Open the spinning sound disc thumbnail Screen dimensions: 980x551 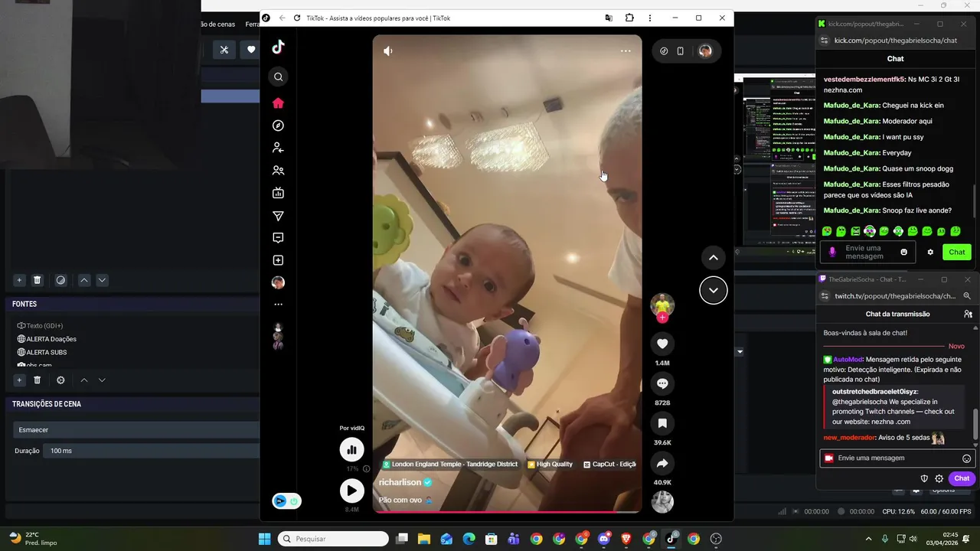pyautogui.click(x=662, y=501)
